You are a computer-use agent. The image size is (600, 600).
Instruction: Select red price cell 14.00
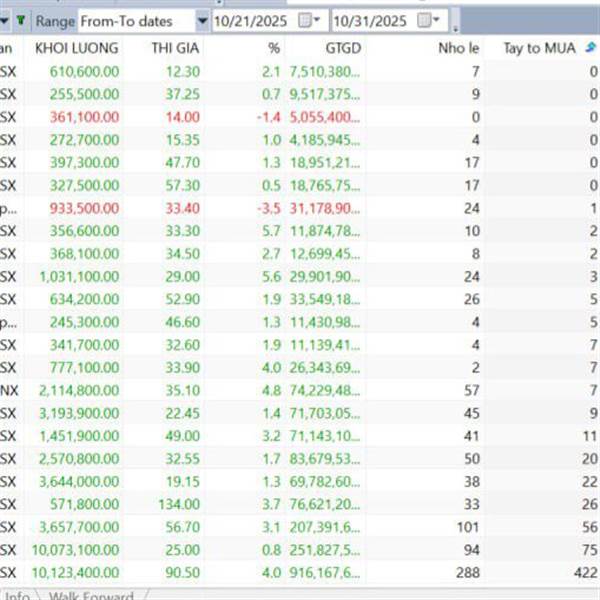[x=183, y=117]
